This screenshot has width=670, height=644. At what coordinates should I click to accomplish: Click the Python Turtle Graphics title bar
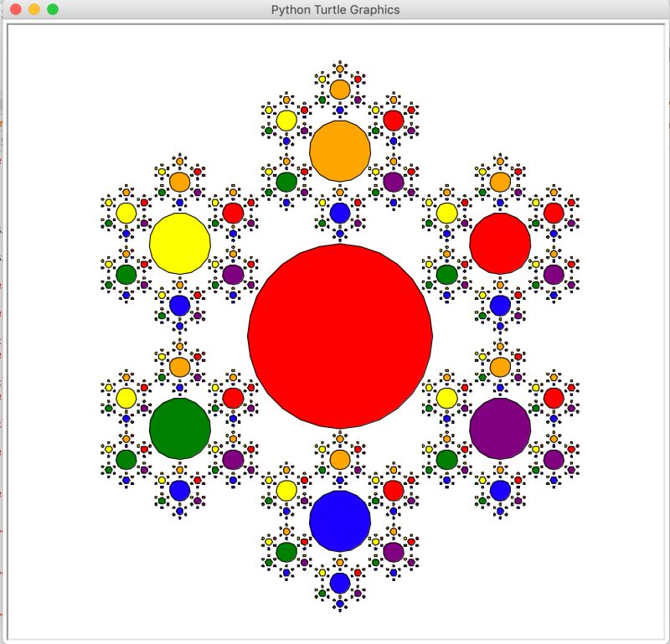point(335,9)
